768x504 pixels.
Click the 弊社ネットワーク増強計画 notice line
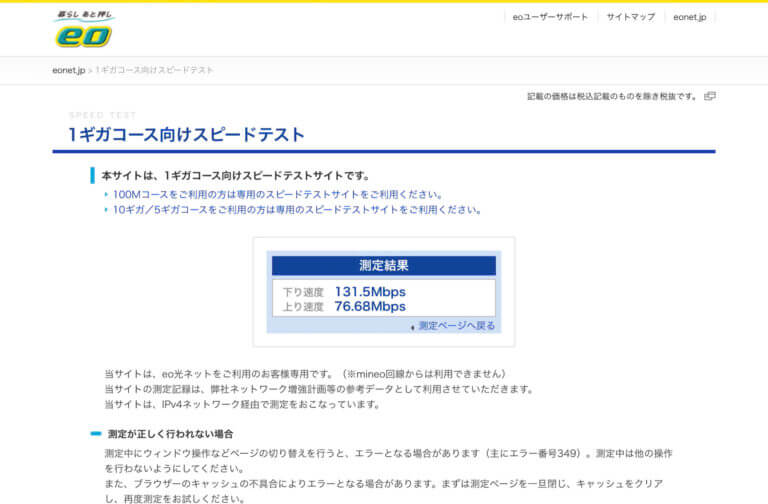(x=319, y=389)
